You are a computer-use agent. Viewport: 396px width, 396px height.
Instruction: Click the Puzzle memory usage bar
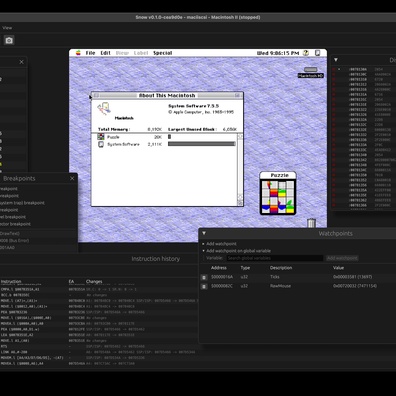click(169, 137)
